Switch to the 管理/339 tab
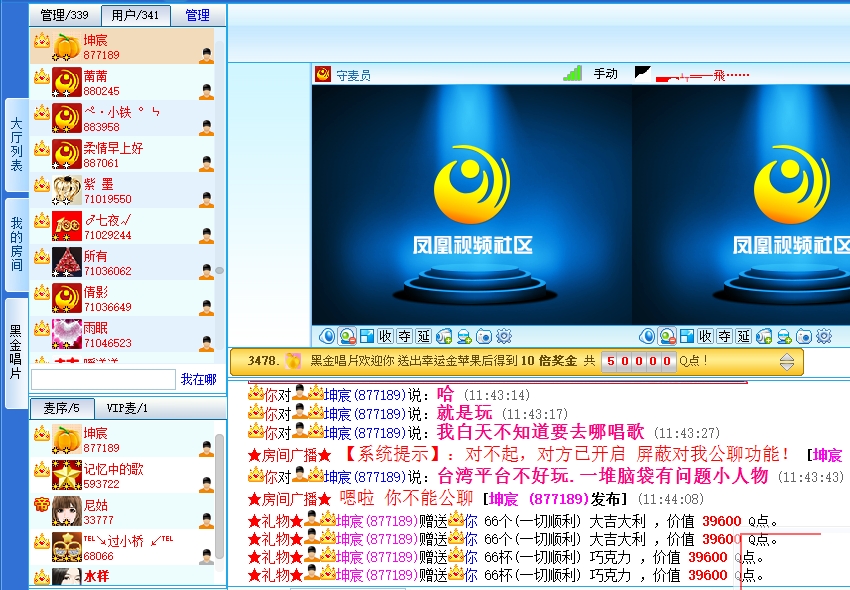Screen dimensions: 850x590 [x=64, y=15]
